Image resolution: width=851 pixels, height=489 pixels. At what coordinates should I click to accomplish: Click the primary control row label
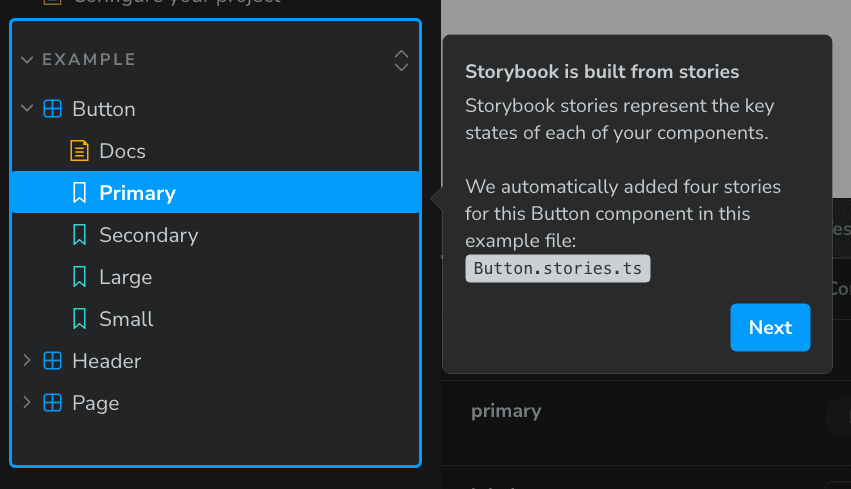coord(506,411)
